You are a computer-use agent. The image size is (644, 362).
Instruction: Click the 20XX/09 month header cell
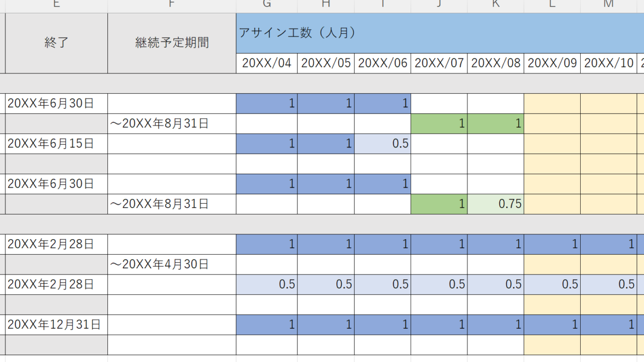[x=552, y=63]
